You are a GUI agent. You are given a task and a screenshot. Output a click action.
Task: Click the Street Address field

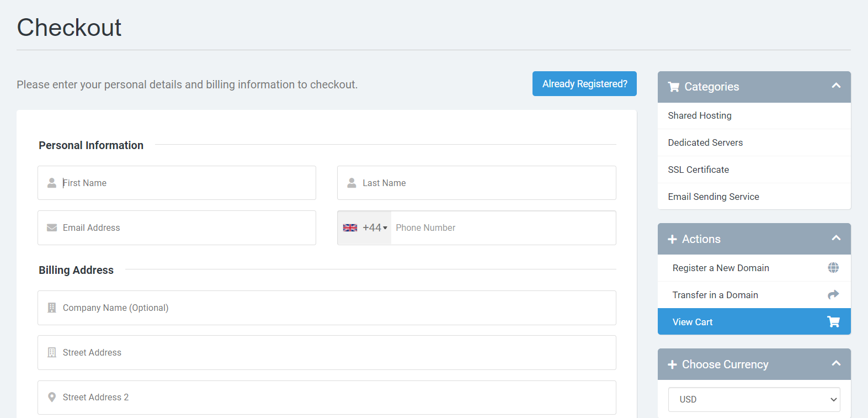(x=327, y=352)
